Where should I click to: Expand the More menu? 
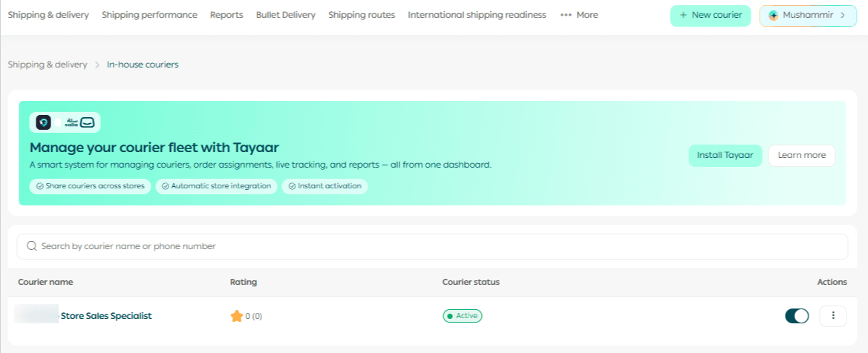coord(579,15)
